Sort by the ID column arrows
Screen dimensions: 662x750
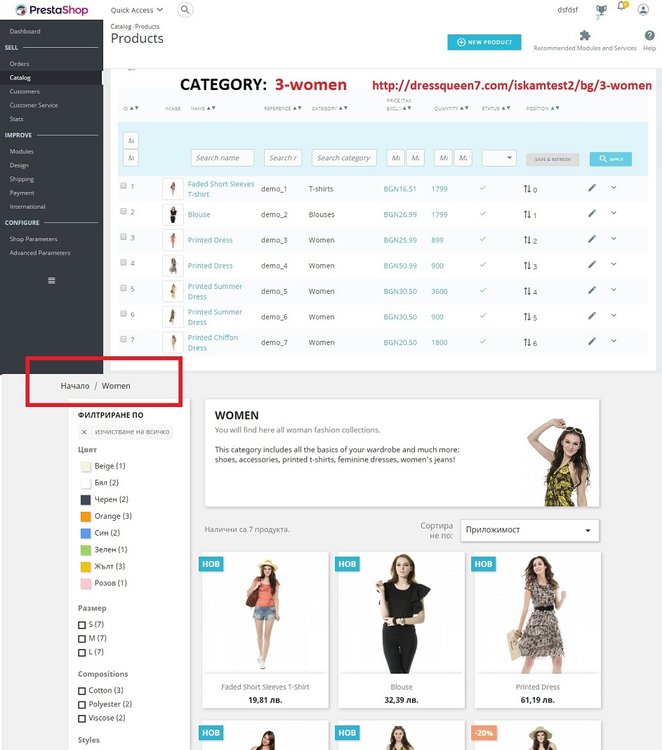coord(134,108)
